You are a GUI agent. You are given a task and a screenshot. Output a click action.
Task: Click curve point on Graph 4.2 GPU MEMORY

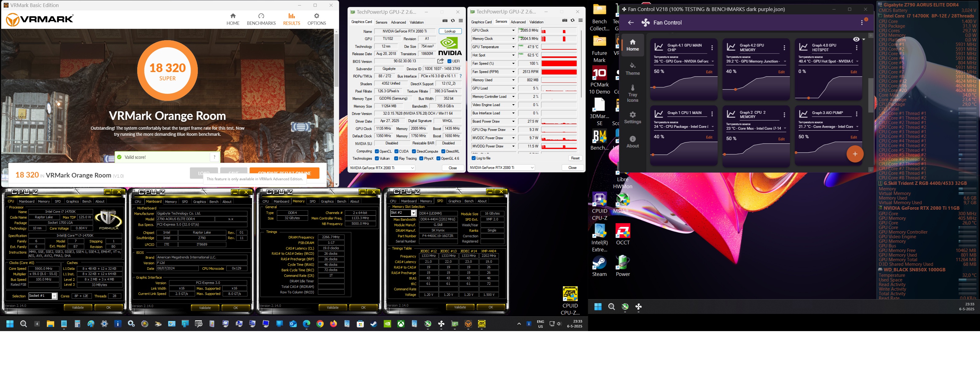(x=735, y=90)
